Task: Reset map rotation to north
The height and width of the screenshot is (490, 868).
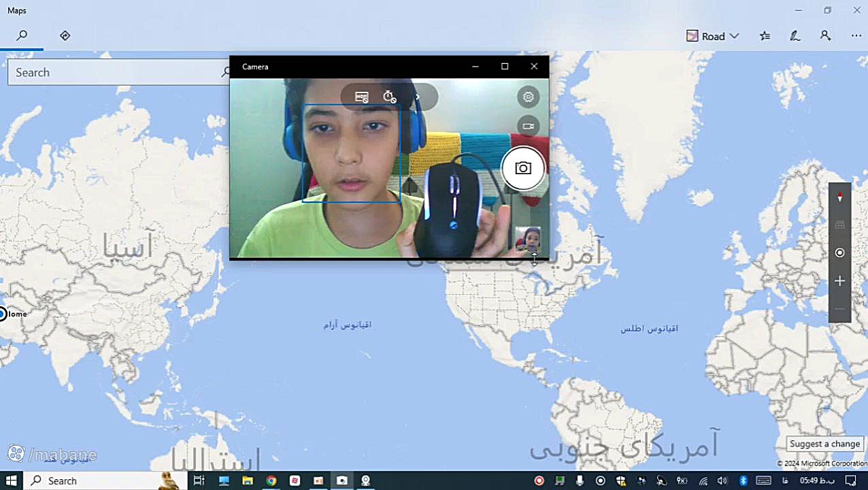Action: pos(839,197)
